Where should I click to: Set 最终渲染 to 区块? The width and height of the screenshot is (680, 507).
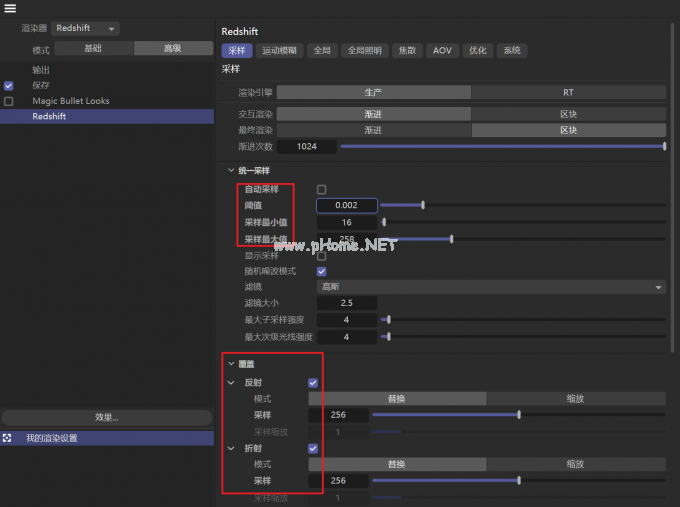tap(568, 130)
